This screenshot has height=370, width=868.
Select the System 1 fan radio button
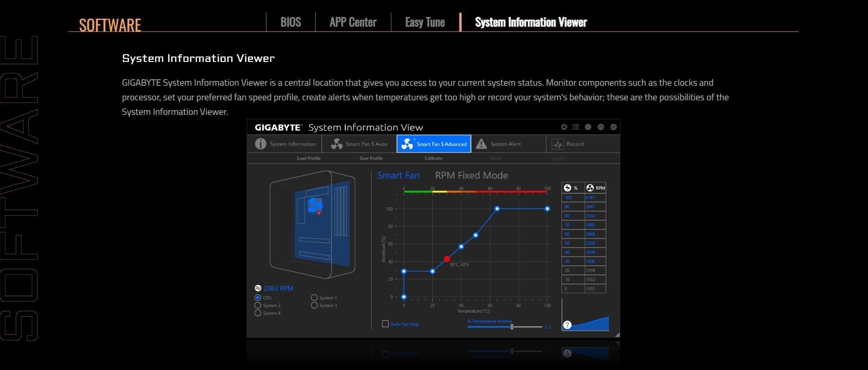tap(314, 298)
